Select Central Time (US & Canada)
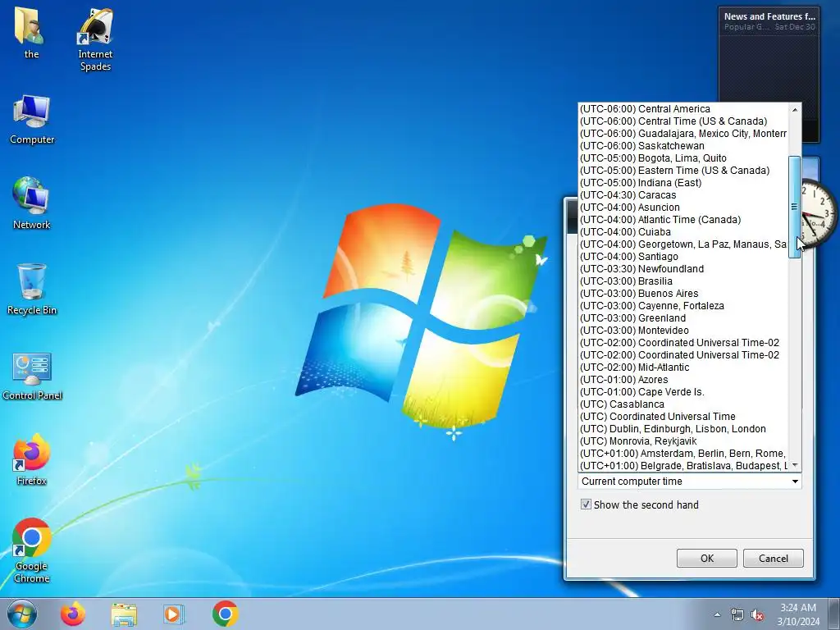840x630 pixels. [683, 121]
